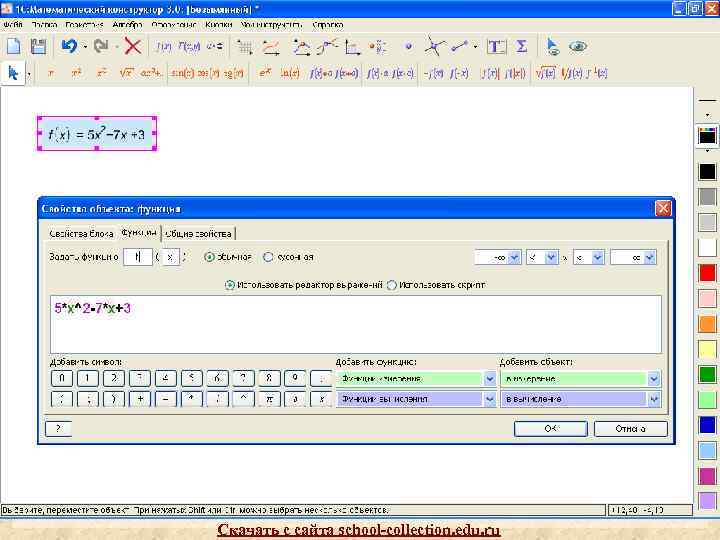
Task: Insert e^x exponential template
Action: point(264,73)
